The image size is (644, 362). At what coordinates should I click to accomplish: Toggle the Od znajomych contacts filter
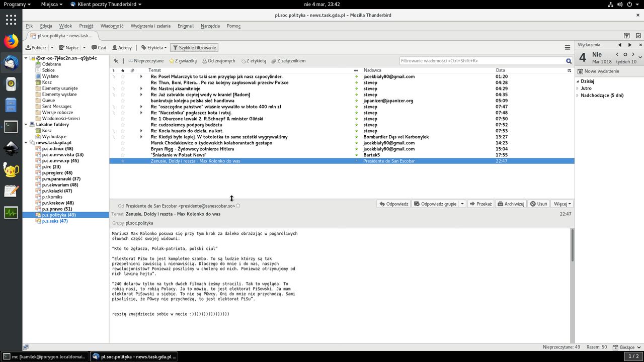point(218,61)
